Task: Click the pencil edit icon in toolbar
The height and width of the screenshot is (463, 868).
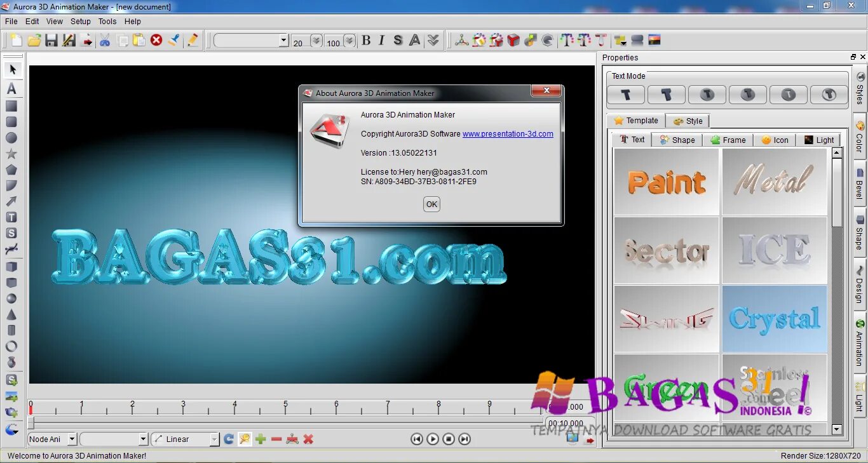Action: click(193, 41)
